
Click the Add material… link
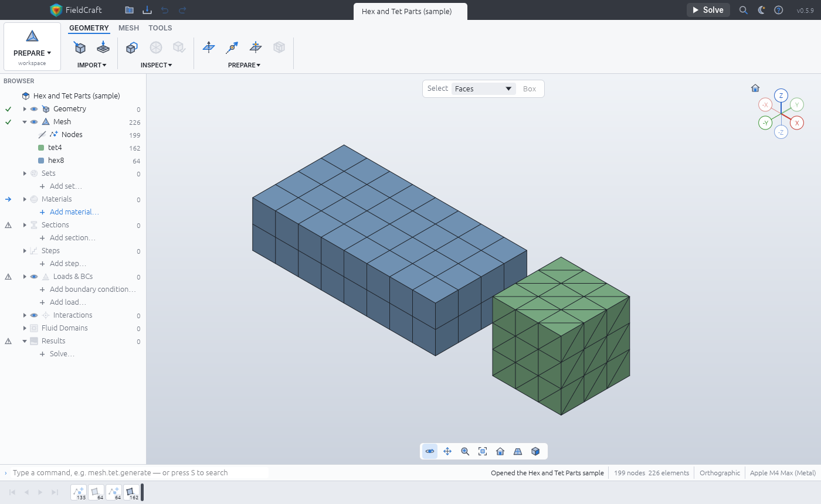(x=74, y=212)
